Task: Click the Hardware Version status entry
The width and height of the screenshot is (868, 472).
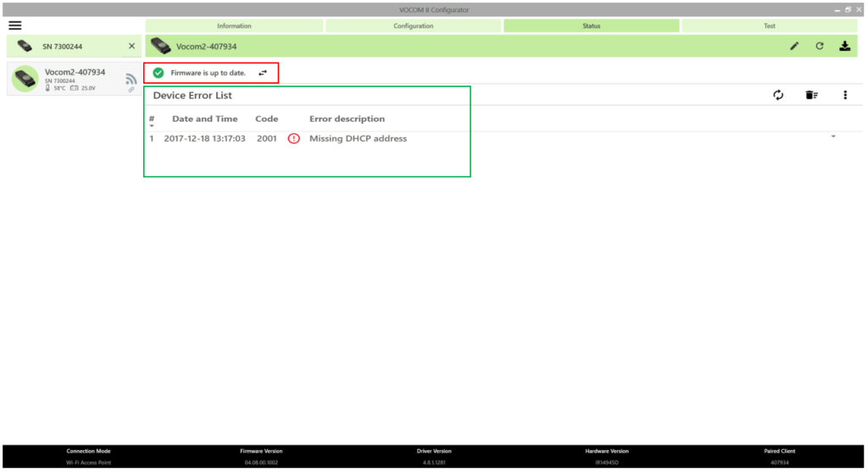Action: click(607, 457)
